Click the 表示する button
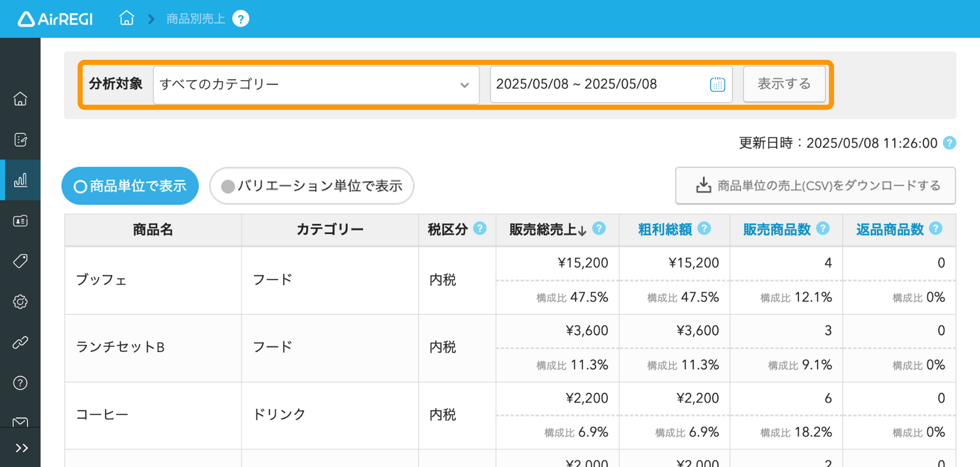The width and height of the screenshot is (980, 467). click(784, 84)
